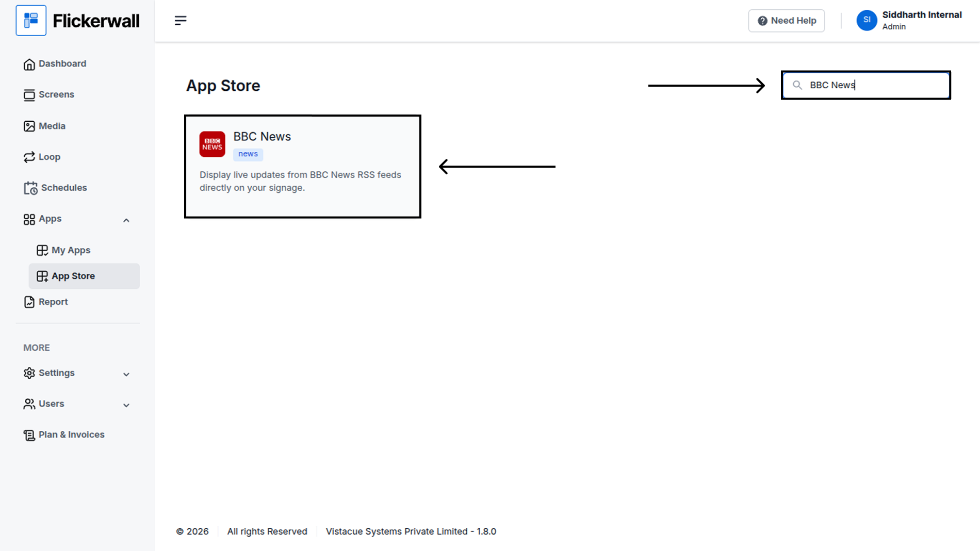Click the BBC News red app logo
This screenshot has width=980, height=551.
(212, 144)
